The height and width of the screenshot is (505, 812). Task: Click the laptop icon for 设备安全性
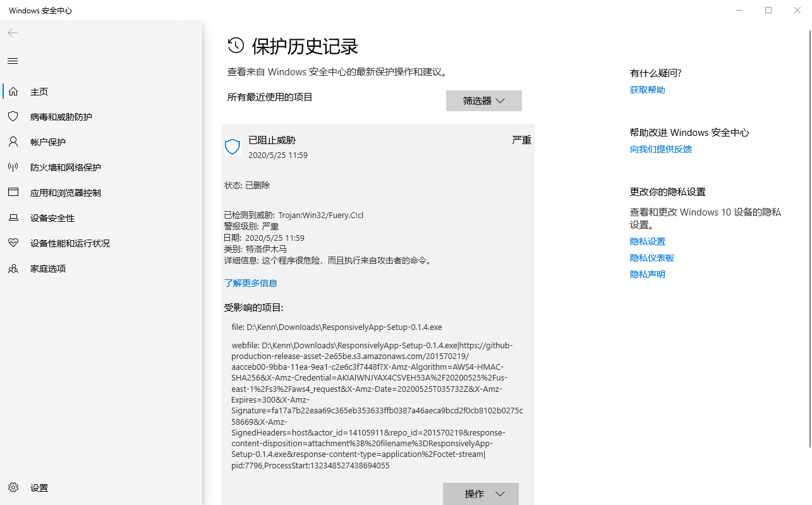13,218
